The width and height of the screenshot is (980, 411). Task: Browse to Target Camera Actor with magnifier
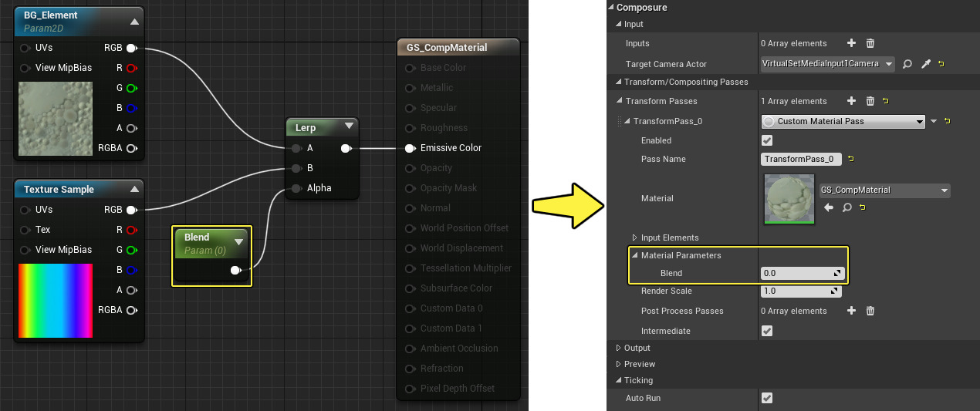click(x=907, y=64)
